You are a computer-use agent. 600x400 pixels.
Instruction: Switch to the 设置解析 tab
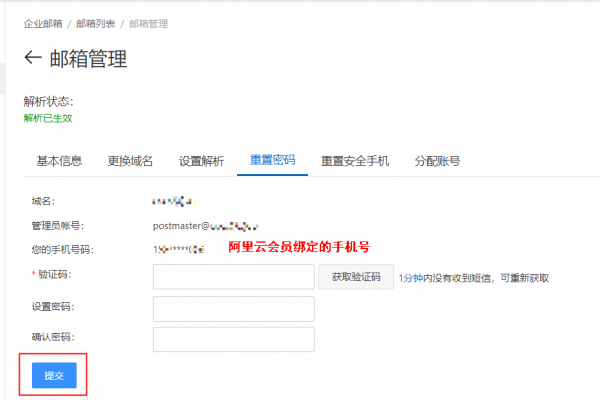(x=201, y=160)
